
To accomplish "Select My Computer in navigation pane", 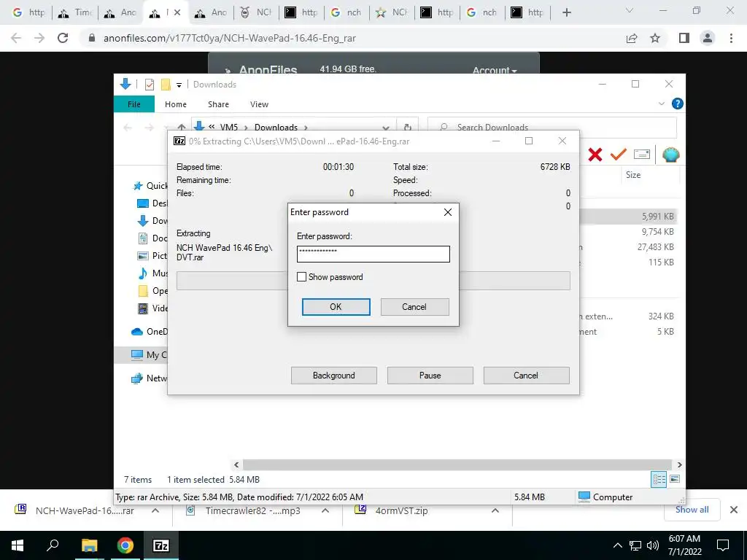I will (149, 355).
